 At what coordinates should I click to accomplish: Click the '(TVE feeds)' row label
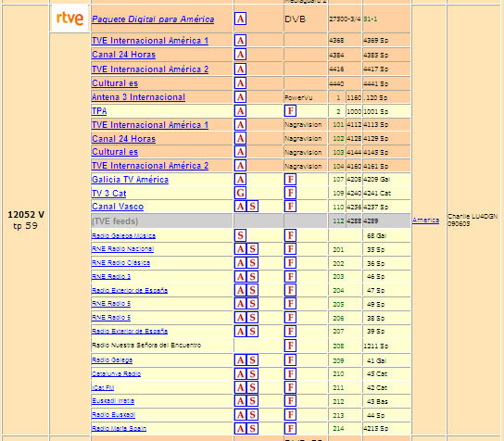(x=115, y=221)
